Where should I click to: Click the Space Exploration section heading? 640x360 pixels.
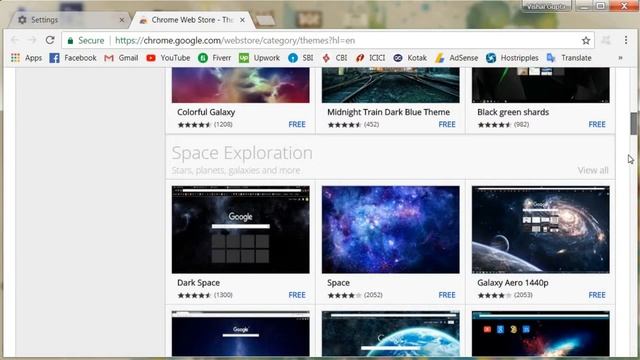pyautogui.click(x=242, y=153)
